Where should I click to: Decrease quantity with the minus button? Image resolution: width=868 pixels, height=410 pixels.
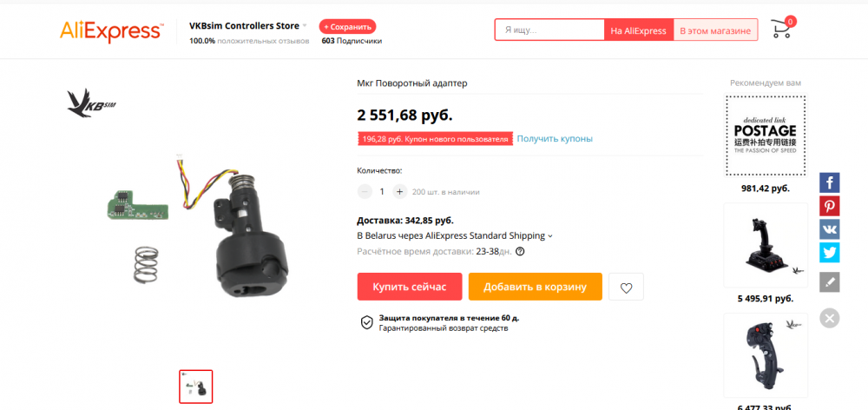pyautogui.click(x=365, y=192)
